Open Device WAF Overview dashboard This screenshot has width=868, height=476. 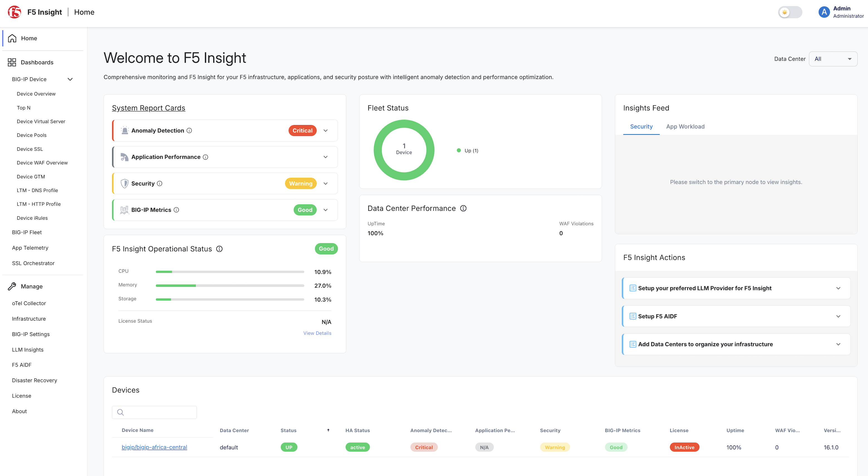[x=42, y=162]
